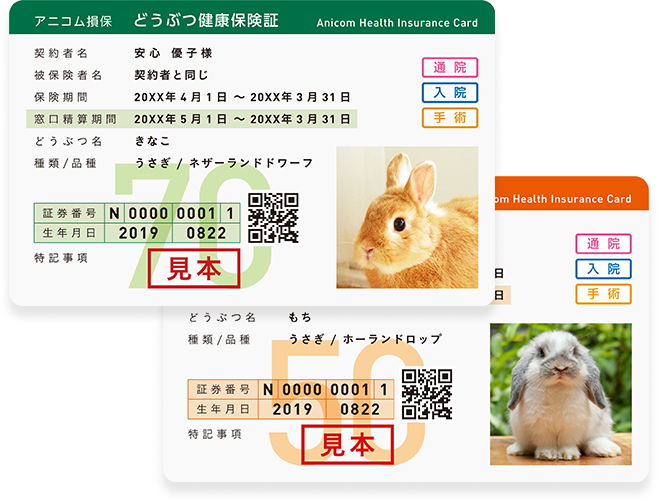Click the blue 入院 badge on orange card
Viewport: 658px width, 502px height.
[603, 269]
